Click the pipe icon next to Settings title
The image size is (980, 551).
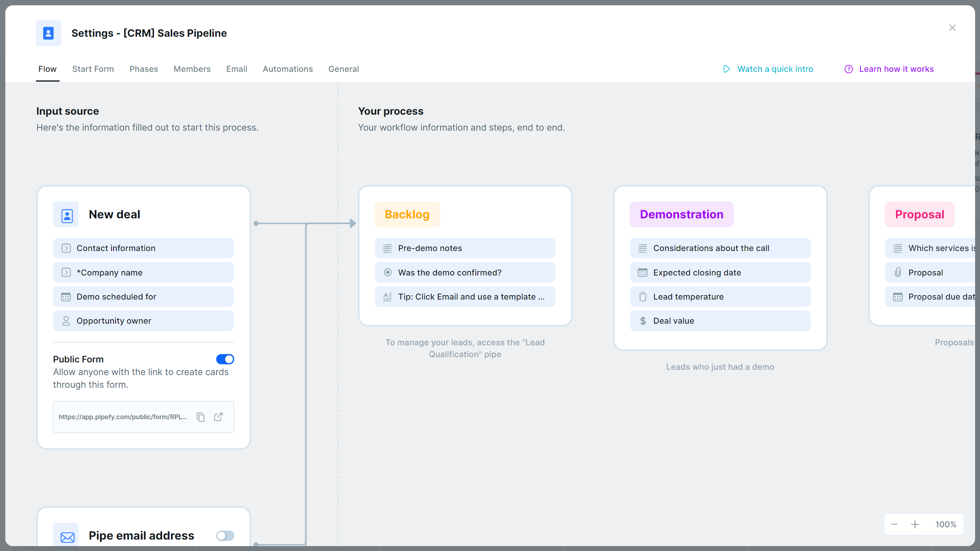pos(49,33)
